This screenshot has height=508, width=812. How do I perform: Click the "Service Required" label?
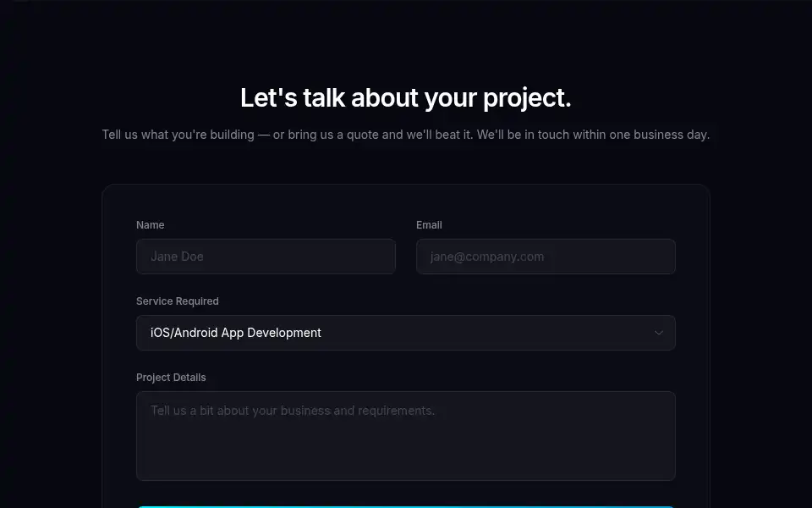tap(177, 301)
